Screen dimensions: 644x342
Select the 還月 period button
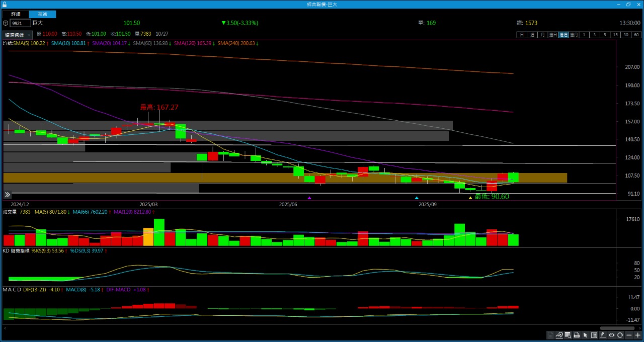(x=574, y=35)
